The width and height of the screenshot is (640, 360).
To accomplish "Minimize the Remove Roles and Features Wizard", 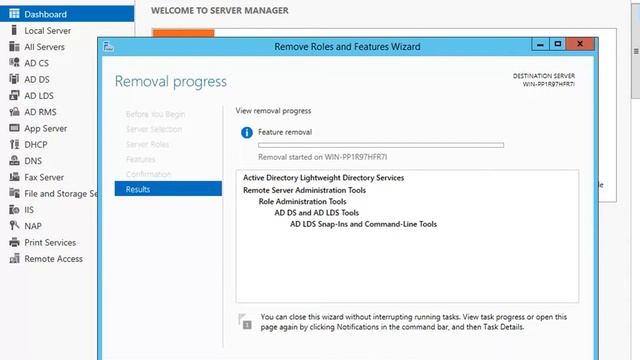I will [540, 44].
